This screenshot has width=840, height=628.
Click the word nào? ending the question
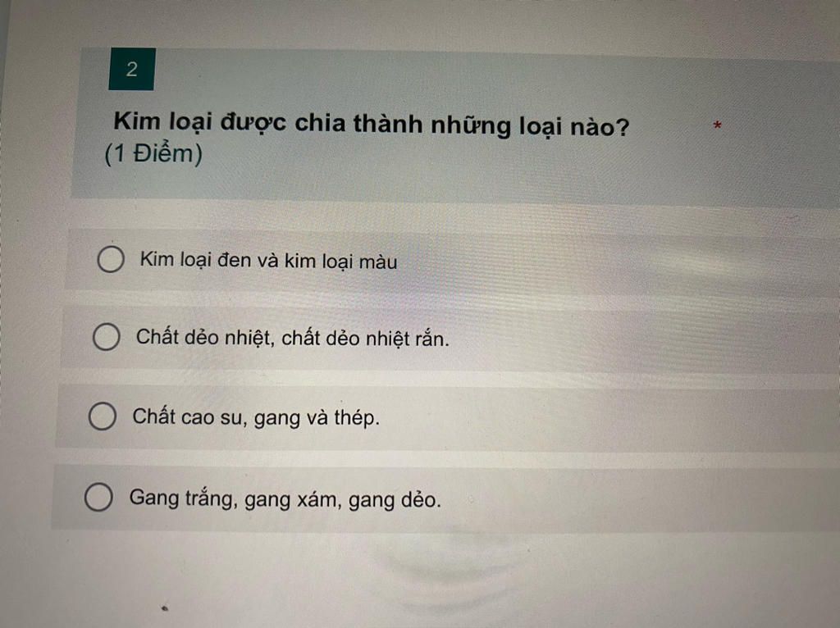tap(600, 128)
